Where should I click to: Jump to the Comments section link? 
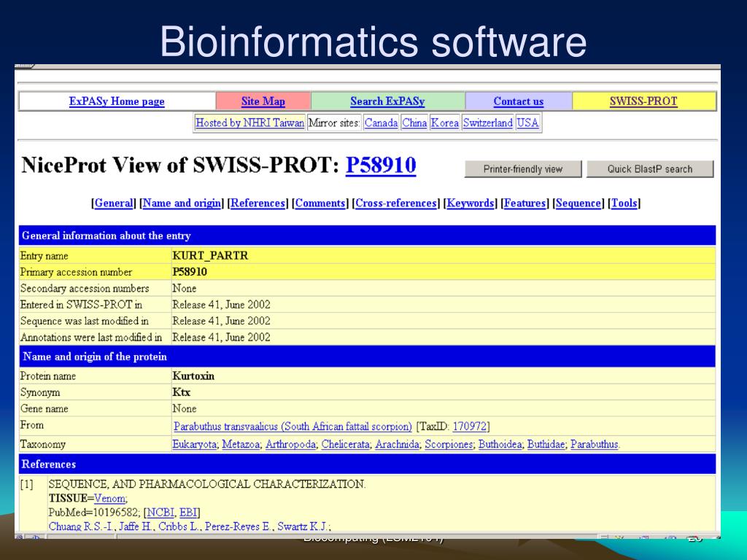(320, 203)
